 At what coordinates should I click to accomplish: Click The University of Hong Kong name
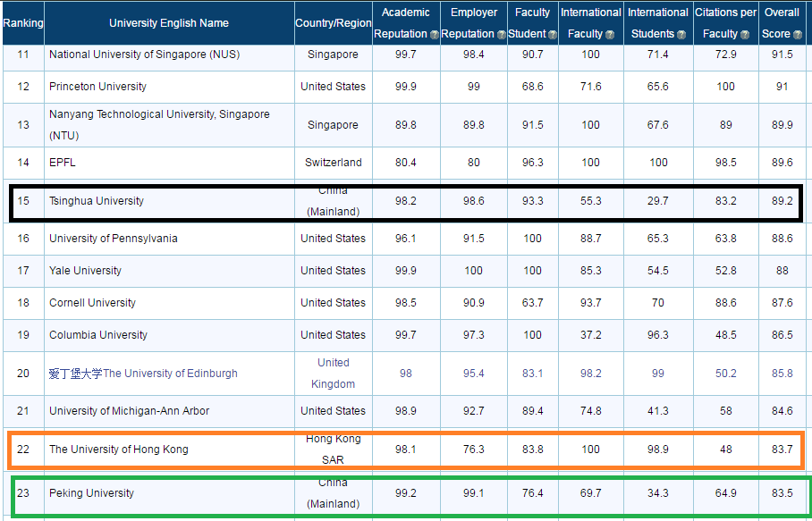coord(119,450)
